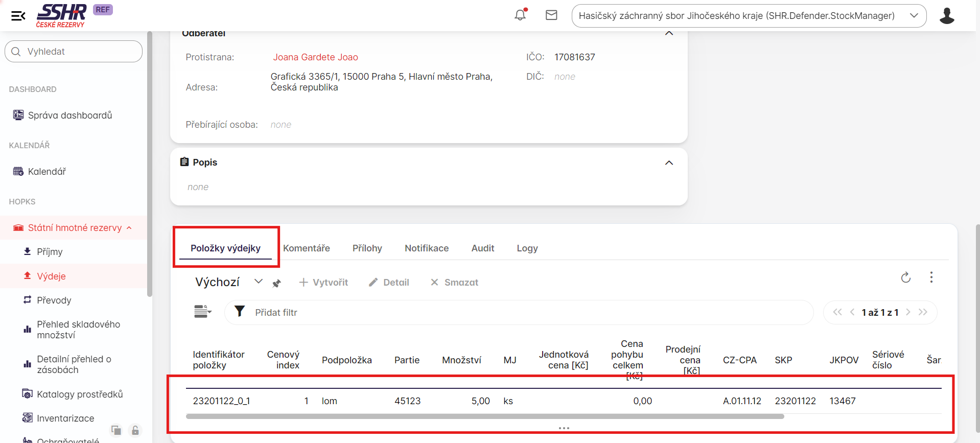980x443 pixels.
Task: Switch to the Přílohy tab
Action: click(367, 248)
